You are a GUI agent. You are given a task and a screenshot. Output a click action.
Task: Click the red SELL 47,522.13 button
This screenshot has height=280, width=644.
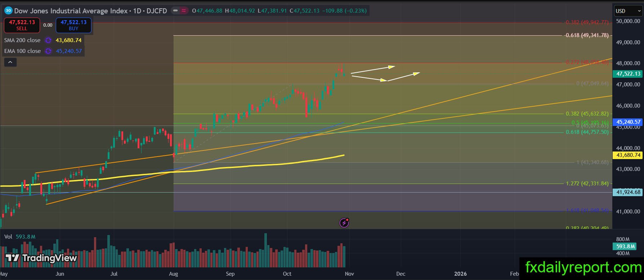coord(22,25)
